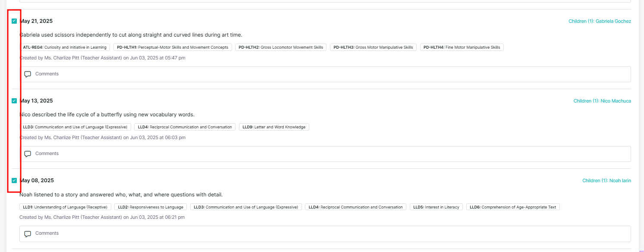Image resolution: width=644 pixels, height=252 pixels.
Task: Open the Children (1): Gabriela Gochez link
Action: click(600, 21)
